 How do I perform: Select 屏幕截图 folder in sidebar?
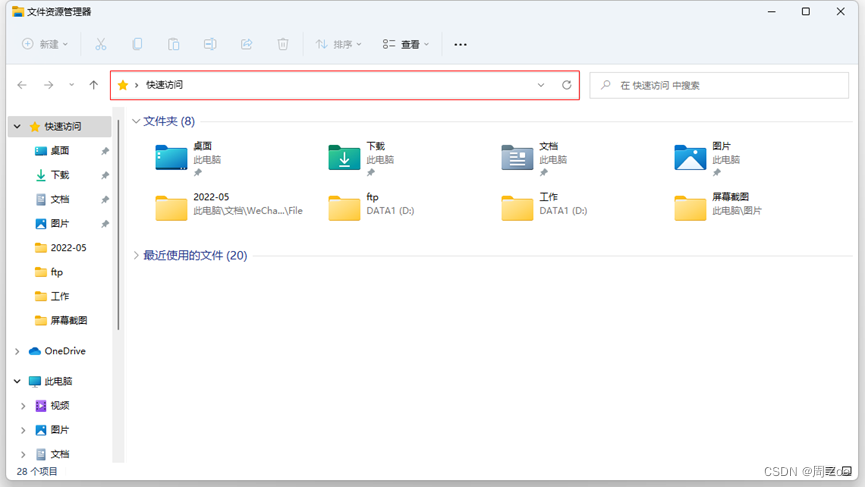coord(61,321)
